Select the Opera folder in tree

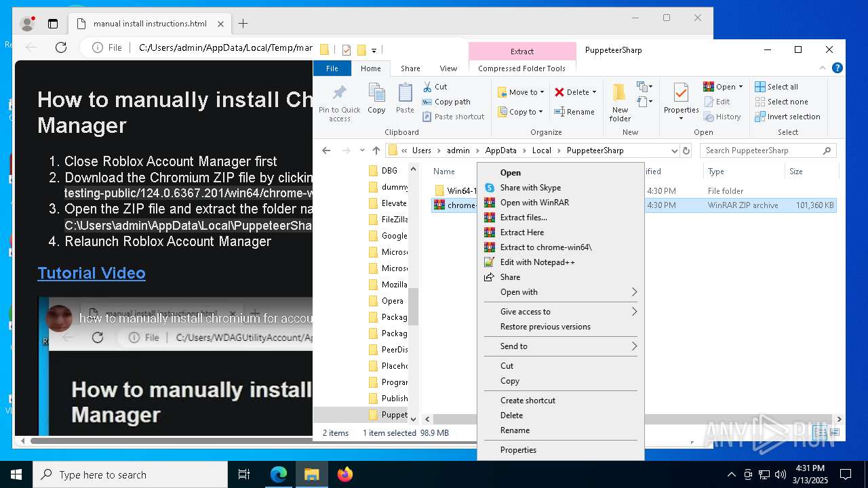[387, 301]
